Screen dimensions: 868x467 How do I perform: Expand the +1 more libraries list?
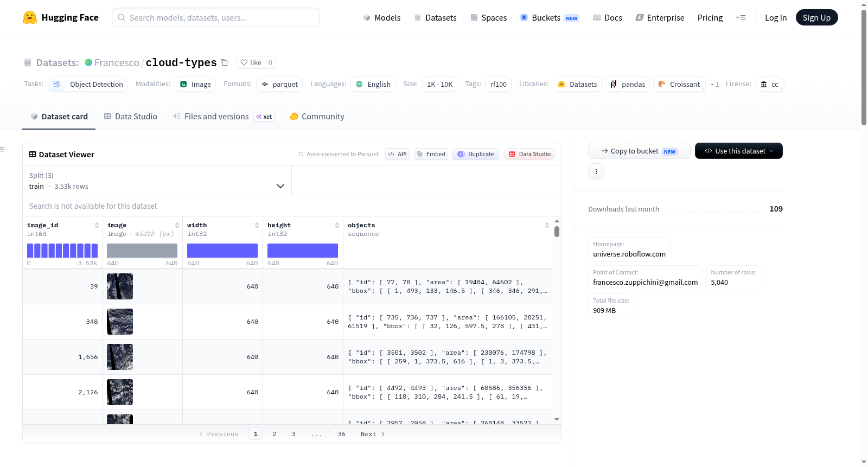pos(714,84)
